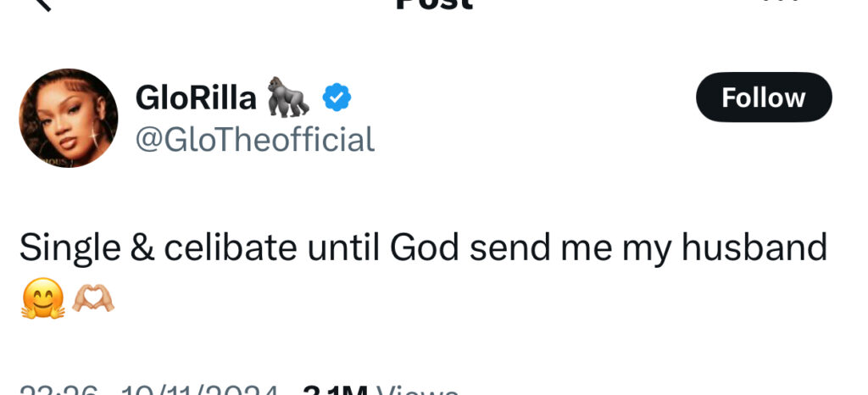
Task: Open GloRilla's profile picture
Action: pyautogui.click(x=68, y=118)
